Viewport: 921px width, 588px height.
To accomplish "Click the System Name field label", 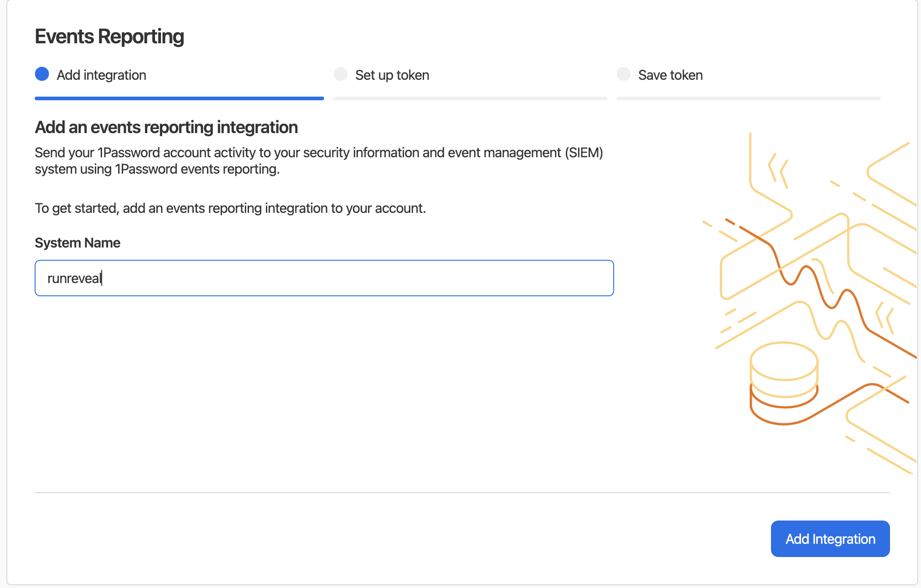I will [x=78, y=242].
